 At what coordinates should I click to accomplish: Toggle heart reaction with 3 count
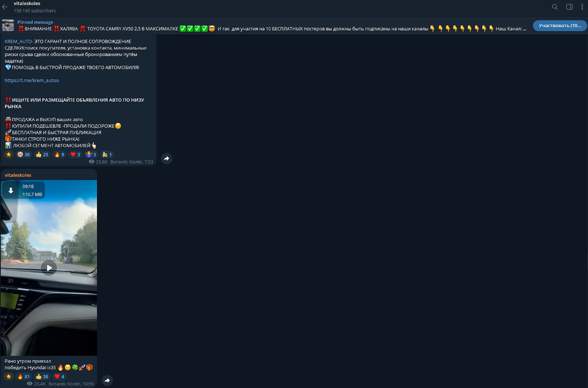75,155
